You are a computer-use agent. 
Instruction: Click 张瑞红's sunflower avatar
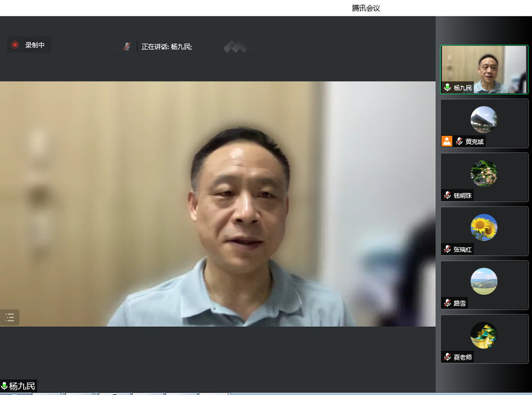tap(483, 228)
